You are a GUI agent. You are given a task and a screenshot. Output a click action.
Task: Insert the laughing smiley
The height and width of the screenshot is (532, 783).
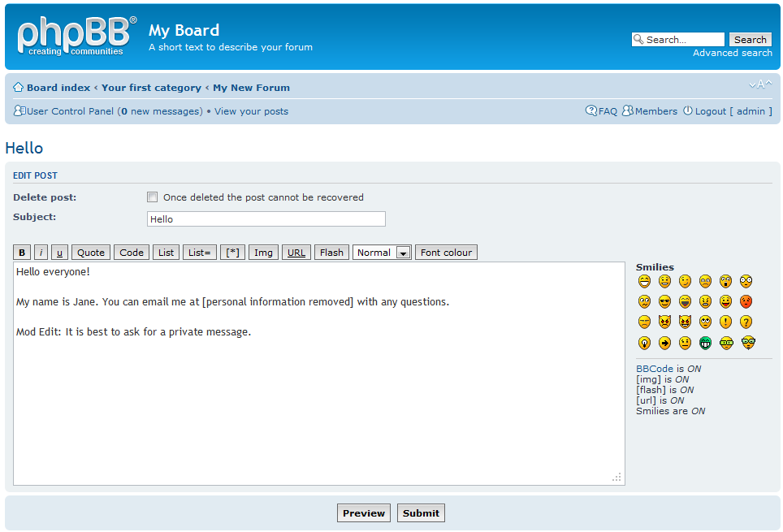[x=686, y=301]
